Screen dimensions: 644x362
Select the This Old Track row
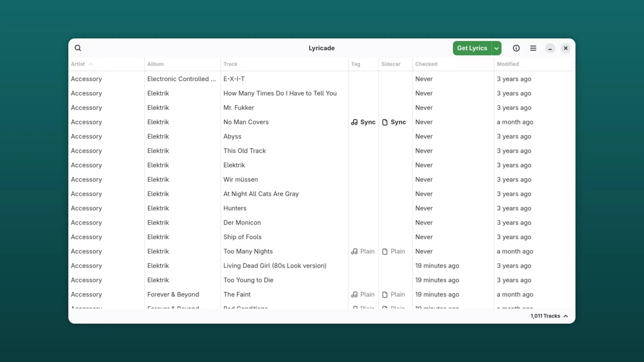tap(244, 151)
